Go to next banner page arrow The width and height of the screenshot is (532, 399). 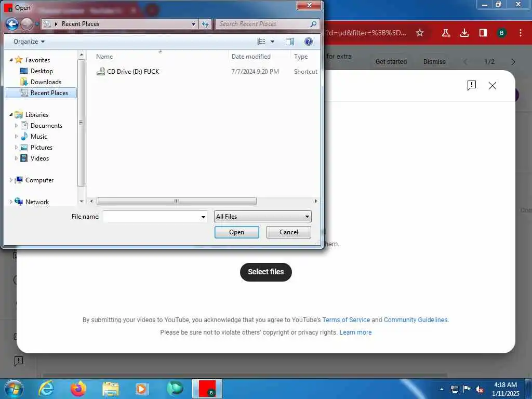point(513,62)
